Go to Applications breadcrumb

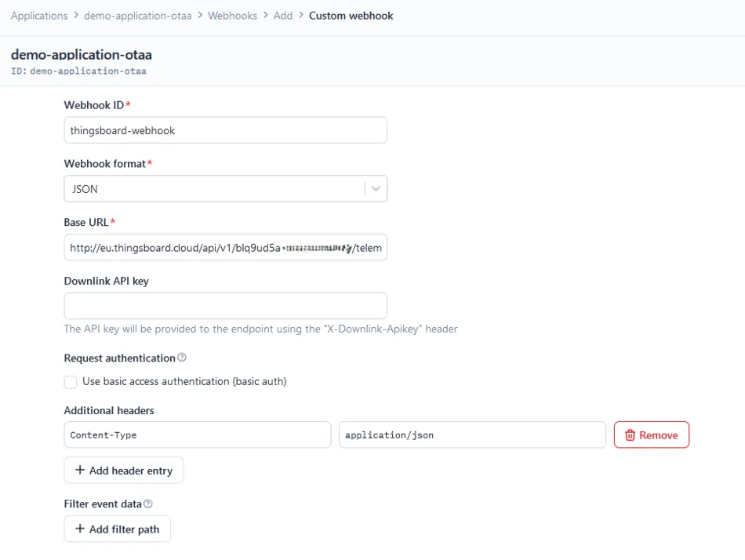pyautogui.click(x=39, y=16)
